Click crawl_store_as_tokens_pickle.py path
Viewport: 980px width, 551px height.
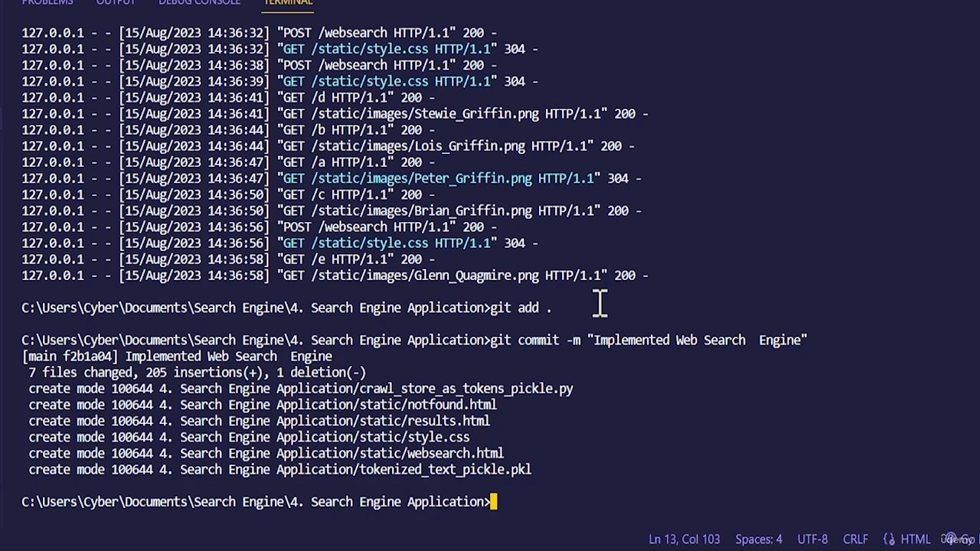[466, 389]
